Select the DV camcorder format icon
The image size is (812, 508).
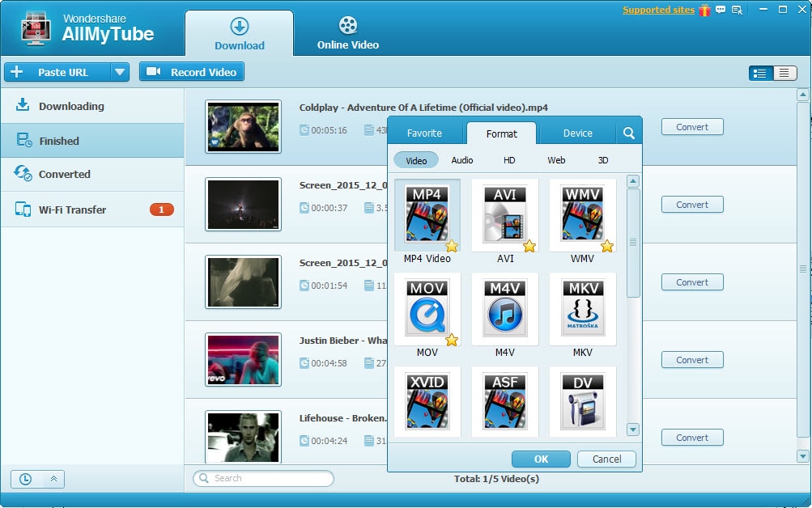pyautogui.click(x=583, y=402)
